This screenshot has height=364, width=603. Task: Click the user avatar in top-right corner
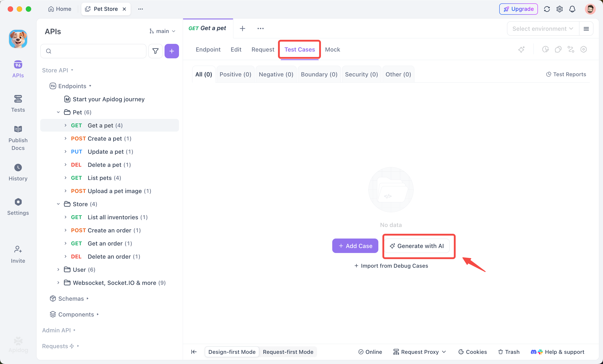[590, 9]
